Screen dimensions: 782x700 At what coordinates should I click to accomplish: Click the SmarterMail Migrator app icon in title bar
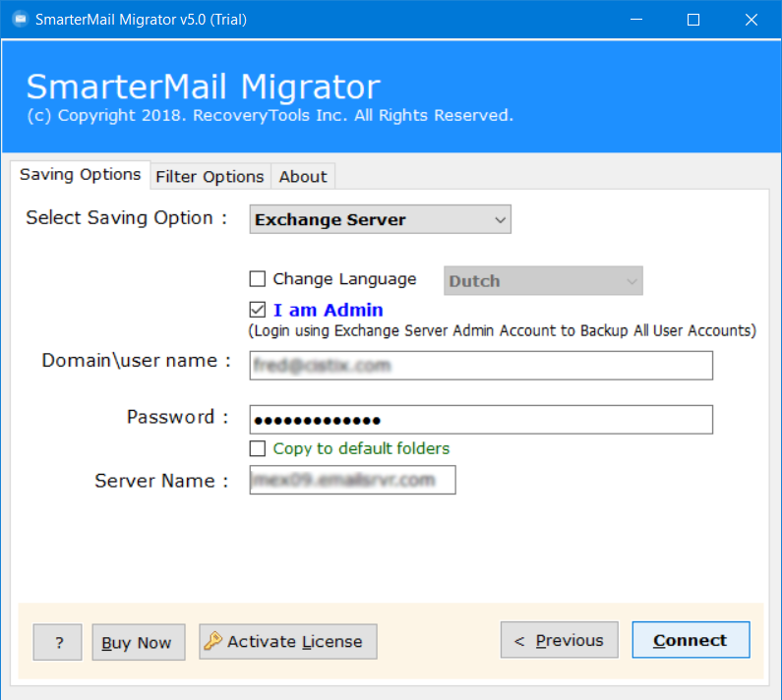(x=21, y=20)
